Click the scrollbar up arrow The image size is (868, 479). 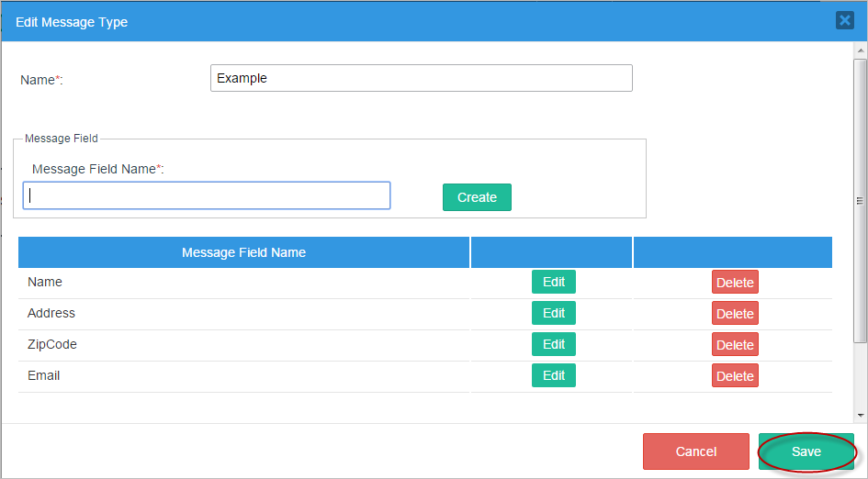pos(861,49)
